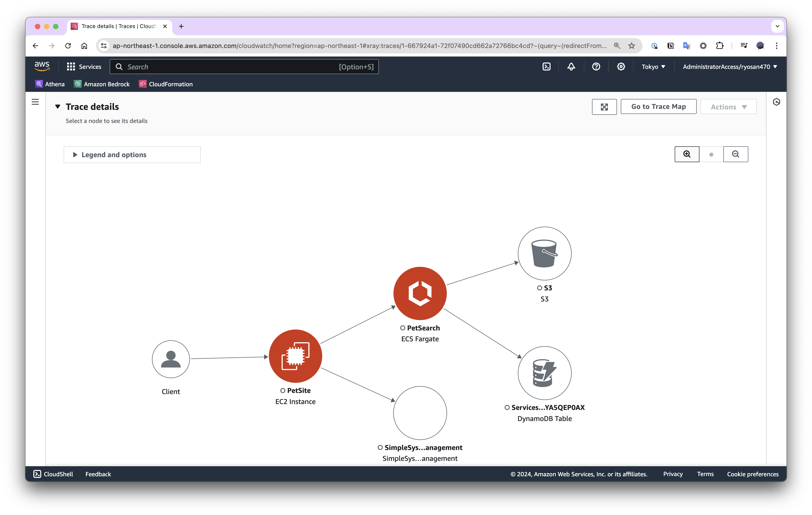Toggle fullscreen trace map view
Screen dimensions: 812x515
point(604,107)
